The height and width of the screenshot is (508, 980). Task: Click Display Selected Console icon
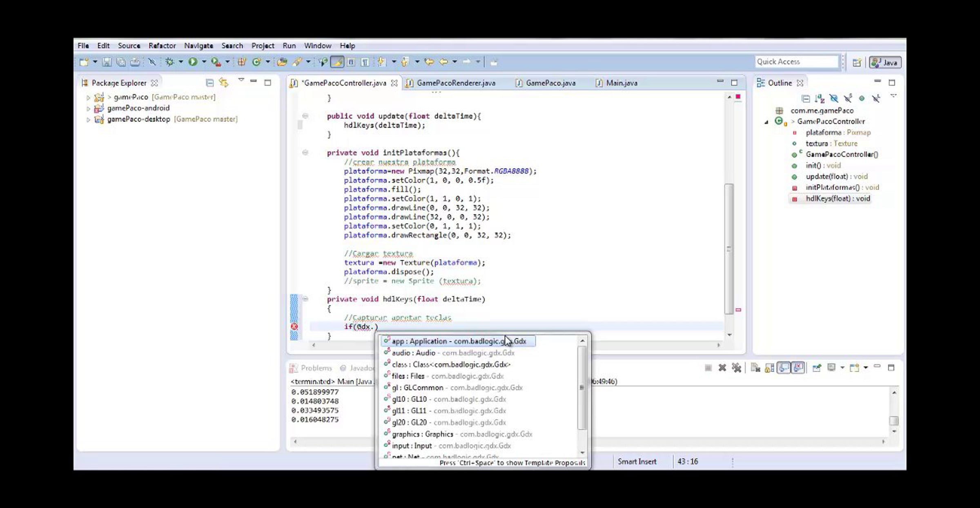pos(831,368)
